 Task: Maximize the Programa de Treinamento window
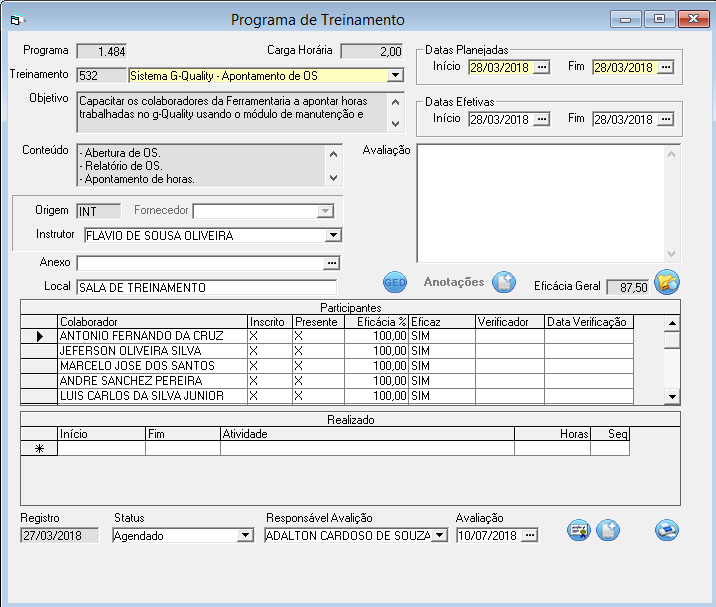click(659, 19)
